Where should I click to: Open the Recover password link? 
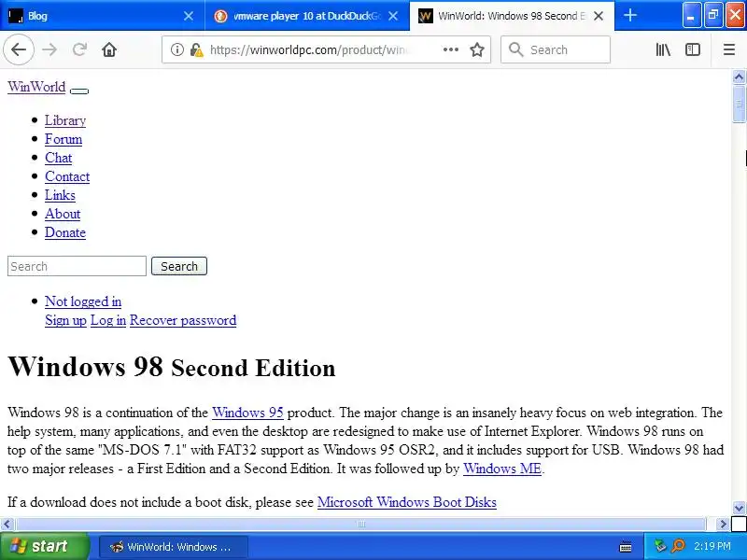click(183, 320)
